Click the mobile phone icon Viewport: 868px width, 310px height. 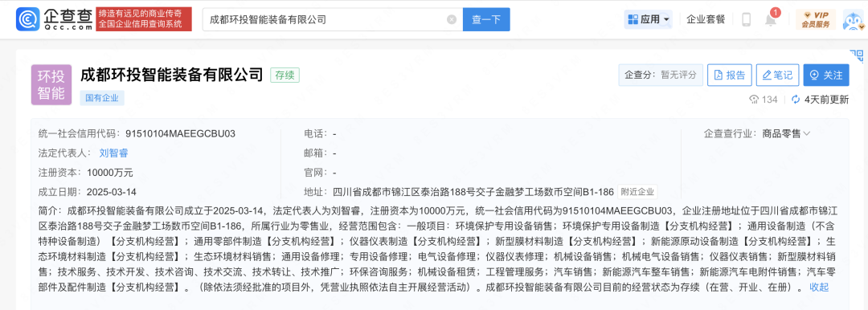[746, 19]
